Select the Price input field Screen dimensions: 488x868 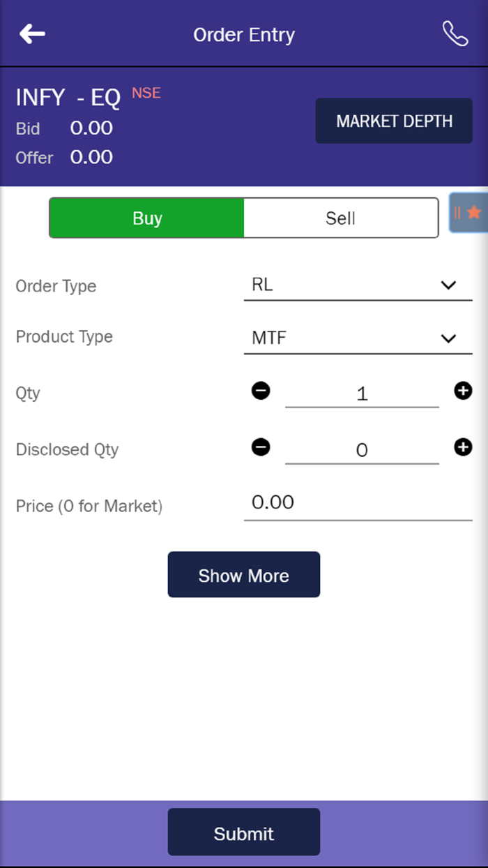[x=358, y=502]
